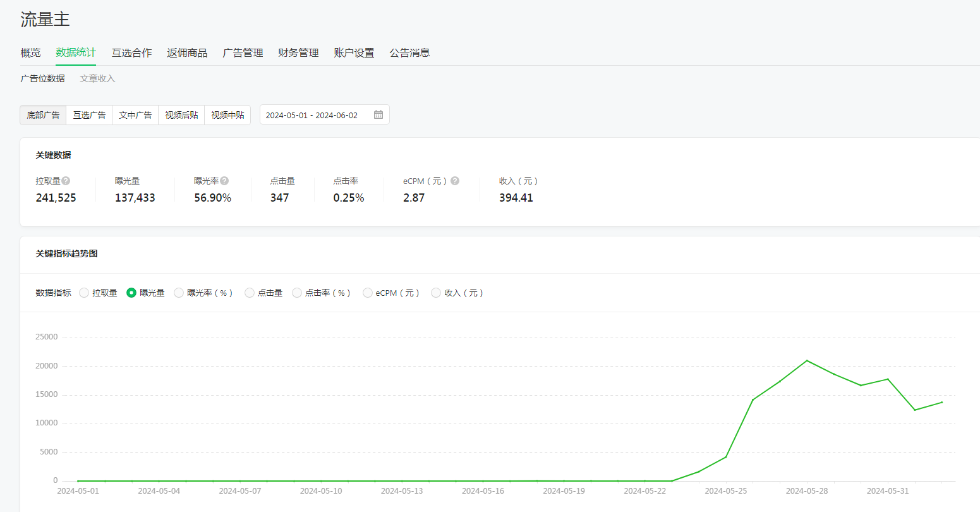The height and width of the screenshot is (512, 980).
Task: Click the 流量主 page title
Action: coord(45,20)
